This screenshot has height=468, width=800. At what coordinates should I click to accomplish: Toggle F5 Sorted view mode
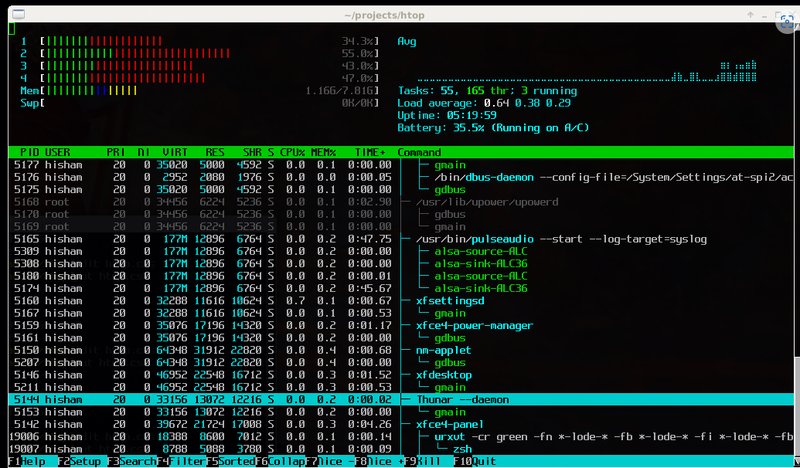click(233, 462)
